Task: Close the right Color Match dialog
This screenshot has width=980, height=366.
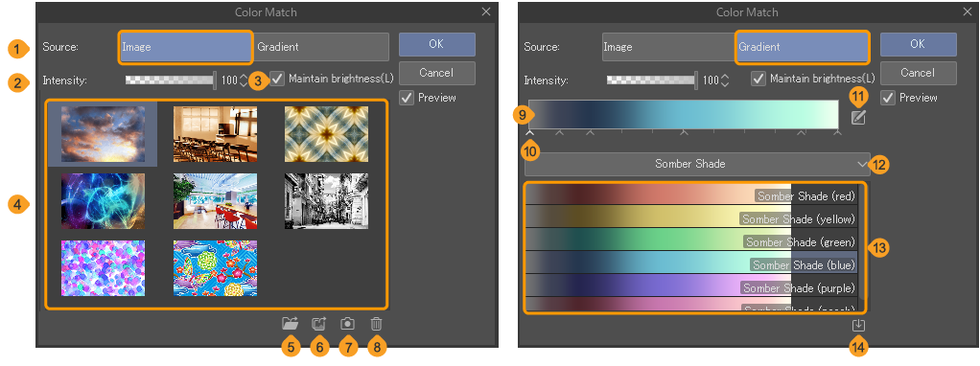Action: pyautogui.click(x=968, y=11)
